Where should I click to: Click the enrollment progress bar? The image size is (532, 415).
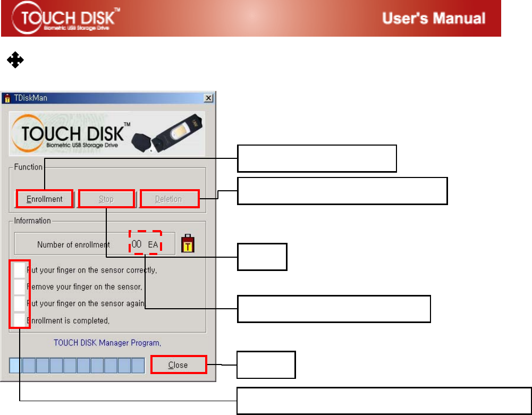(x=77, y=366)
